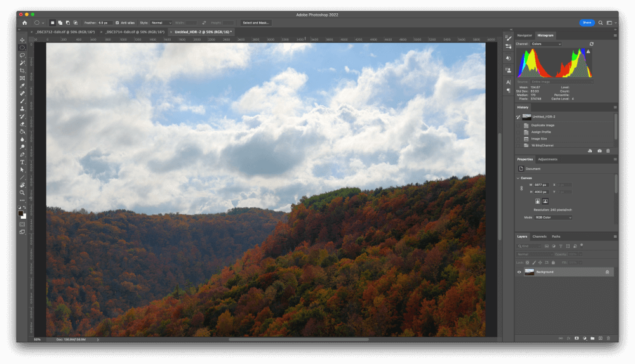Click the foreground color swatch in toolbar
This screenshot has height=364, width=635.
(21, 214)
